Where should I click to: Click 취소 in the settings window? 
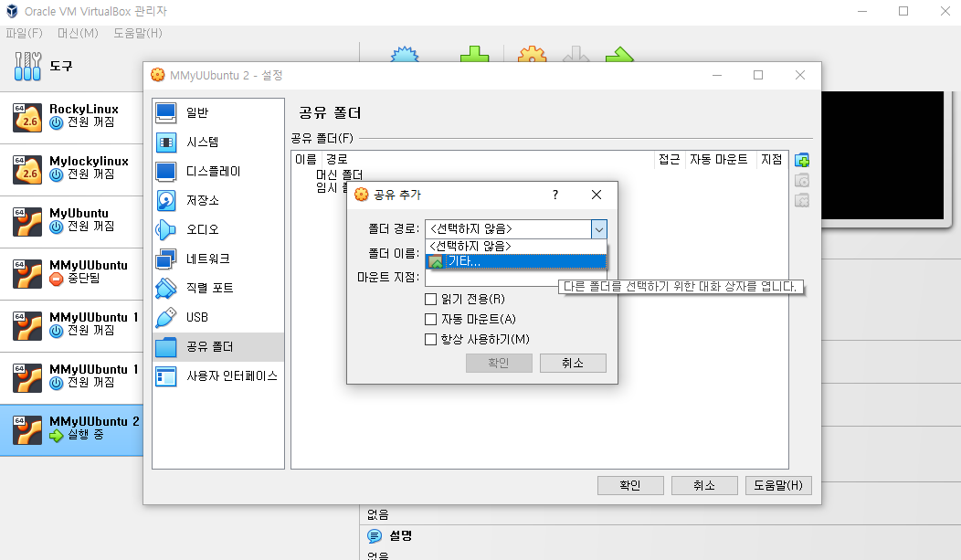704,485
